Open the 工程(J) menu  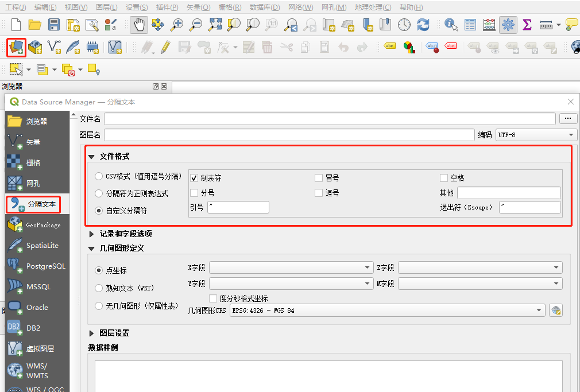pyautogui.click(x=16, y=7)
